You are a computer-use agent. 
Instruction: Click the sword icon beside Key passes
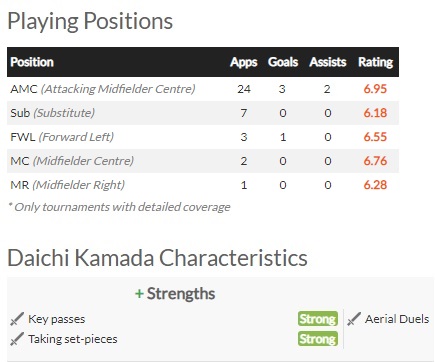click(17, 319)
